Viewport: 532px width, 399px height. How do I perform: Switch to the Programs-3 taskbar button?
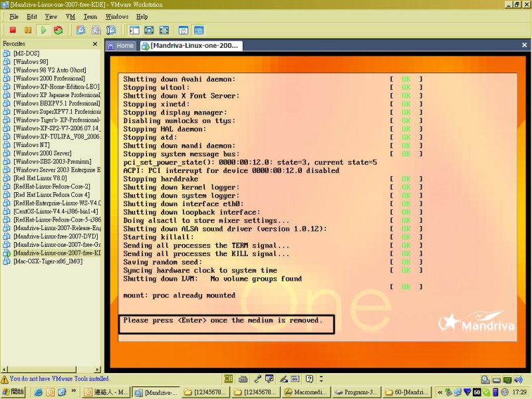356,392
